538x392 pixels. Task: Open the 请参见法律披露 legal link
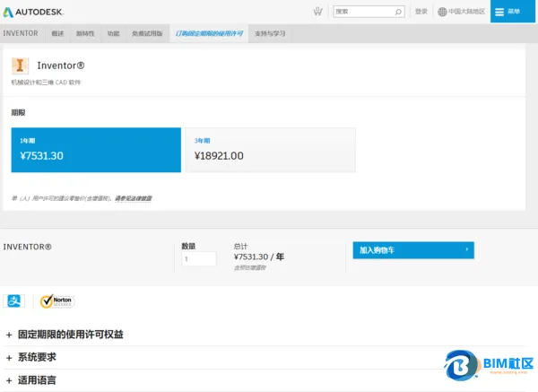[x=133, y=198]
